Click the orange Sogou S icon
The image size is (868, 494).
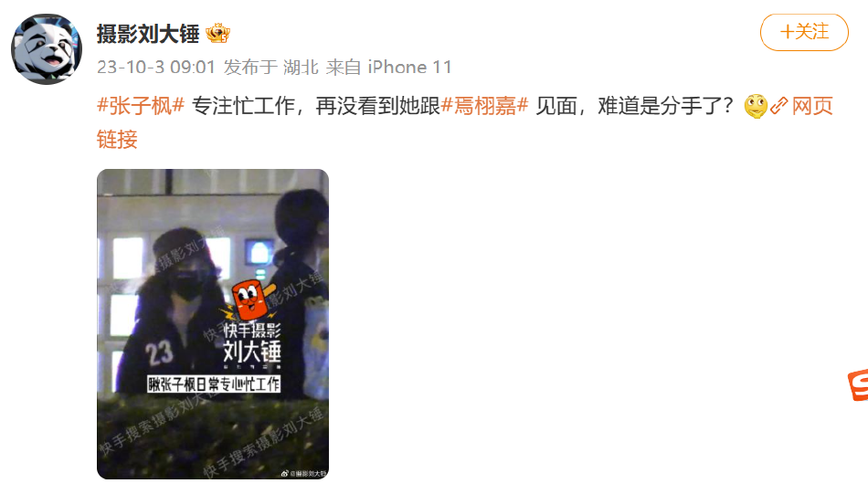click(x=858, y=385)
